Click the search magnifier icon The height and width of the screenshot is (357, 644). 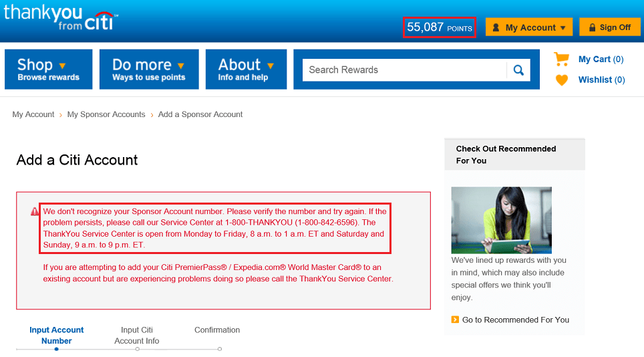click(518, 70)
